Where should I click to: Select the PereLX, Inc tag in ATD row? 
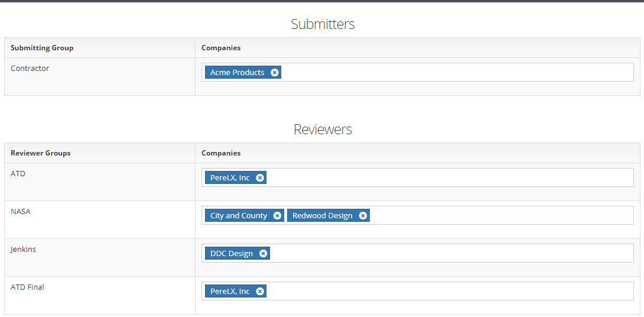point(230,177)
